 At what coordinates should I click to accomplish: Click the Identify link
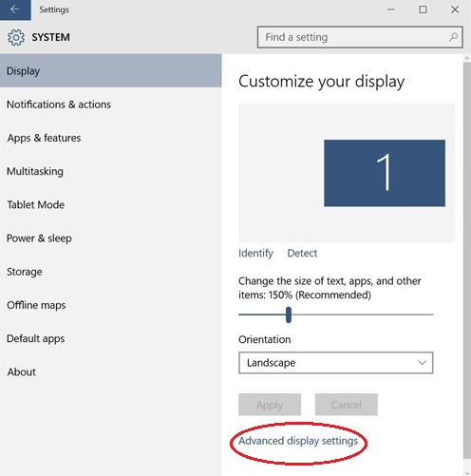[255, 253]
